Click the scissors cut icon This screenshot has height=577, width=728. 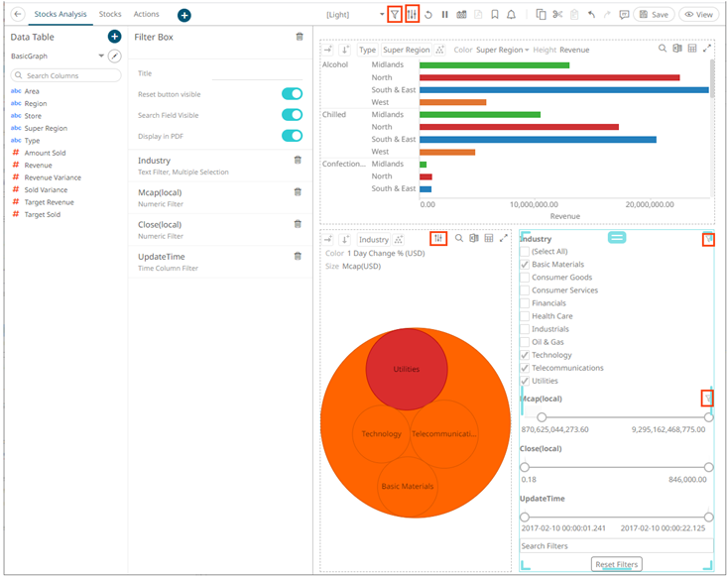[557, 15]
